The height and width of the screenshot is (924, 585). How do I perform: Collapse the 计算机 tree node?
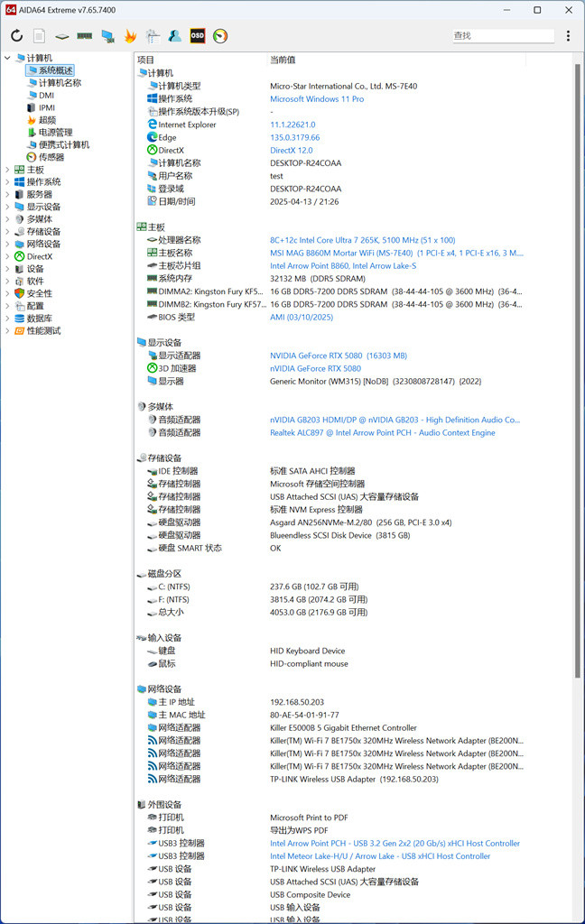[7, 58]
